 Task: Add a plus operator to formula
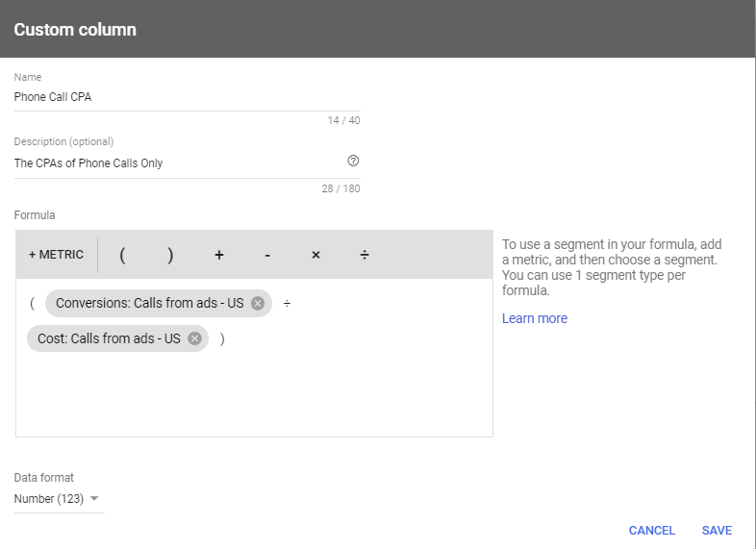[219, 255]
